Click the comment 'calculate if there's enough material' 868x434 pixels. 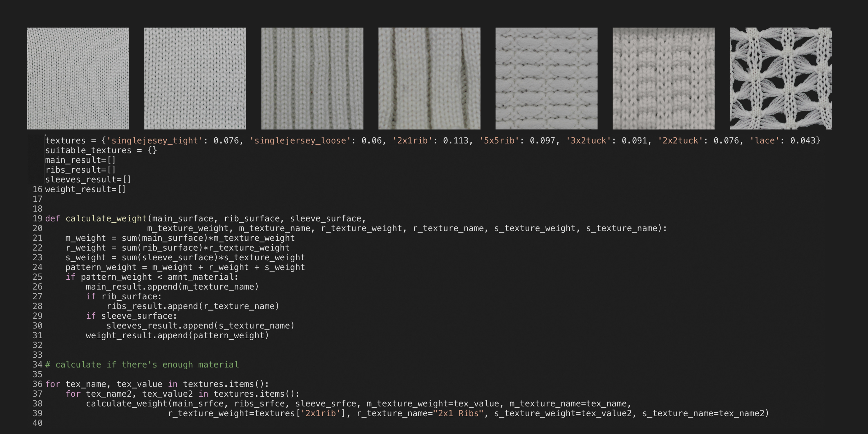pos(142,365)
